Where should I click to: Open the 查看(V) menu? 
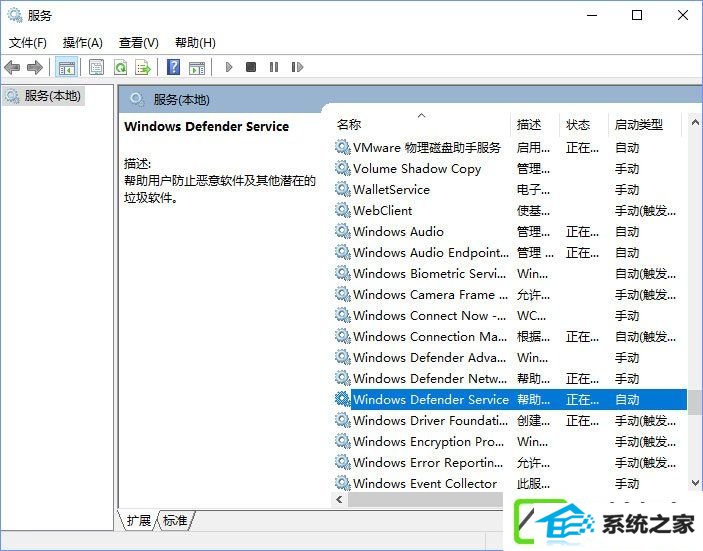pyautogui.click(x=139, y=43)
